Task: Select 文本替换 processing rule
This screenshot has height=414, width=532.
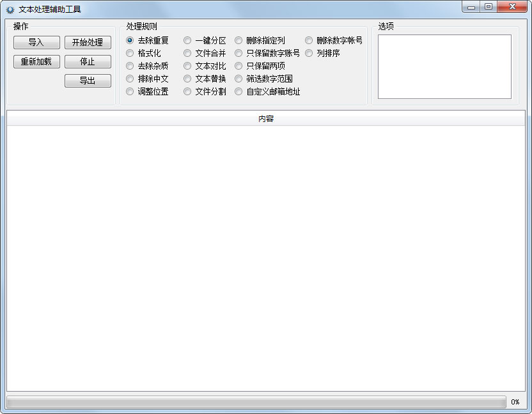Action: [205, 79]
